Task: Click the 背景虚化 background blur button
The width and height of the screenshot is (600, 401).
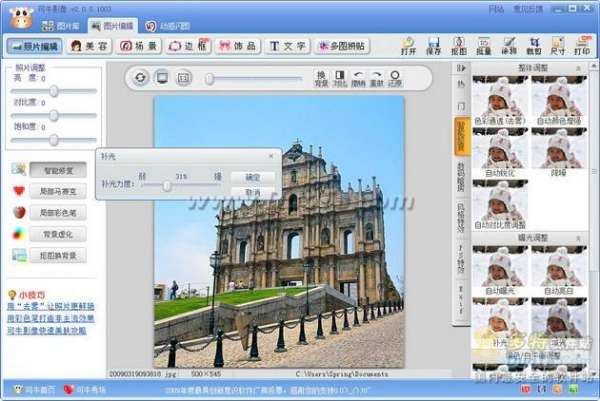Action: 58,234
